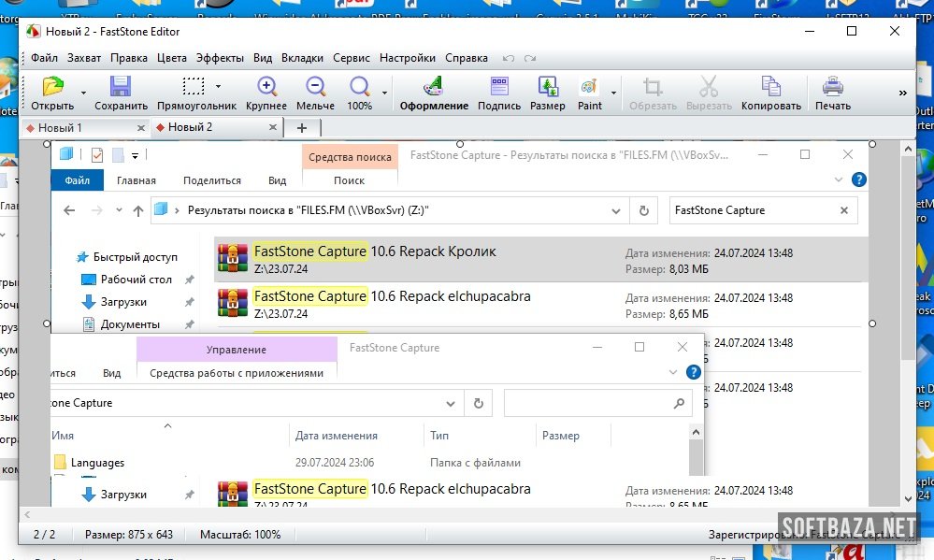Zoom out with the Мельче magnifier
Image resolution: width=934 pixels, height=560 pixels.
tap(315, 88)
